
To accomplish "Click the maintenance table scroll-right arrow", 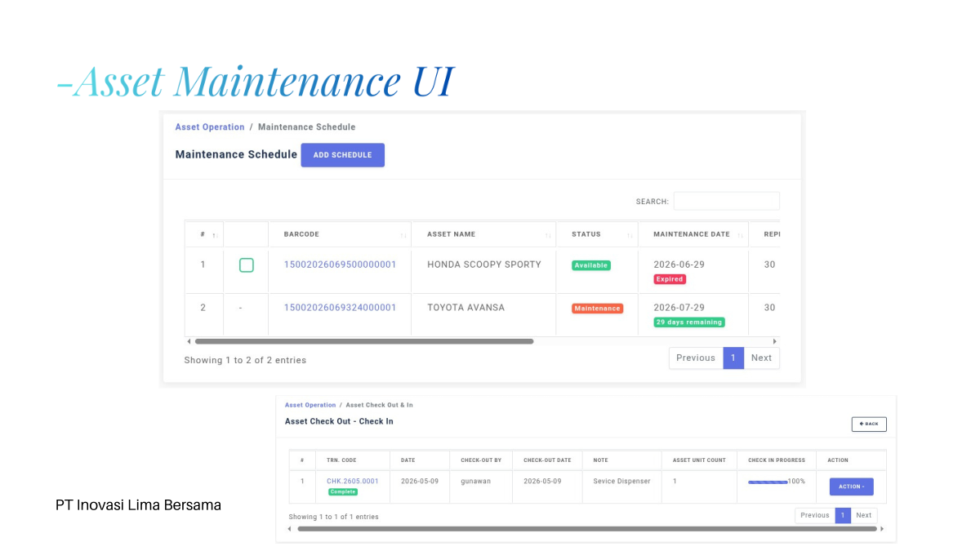I will click(x=775, y=341).
